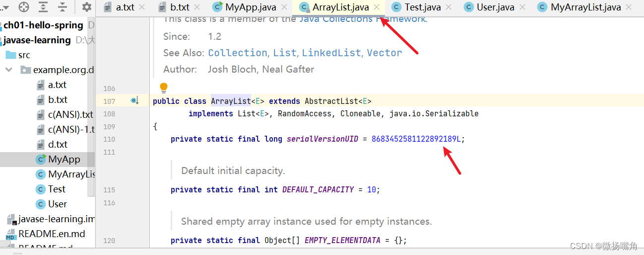Select javase-learning module in tree
Viewport: 644px width, 255px height.
(x=37, y=40)
